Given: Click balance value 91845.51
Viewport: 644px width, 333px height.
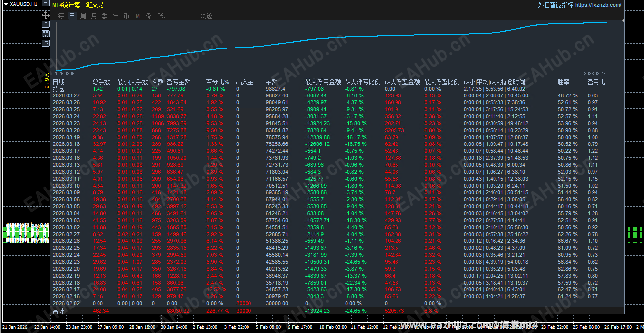Looking at the screenshot, I should coord(277,123).
